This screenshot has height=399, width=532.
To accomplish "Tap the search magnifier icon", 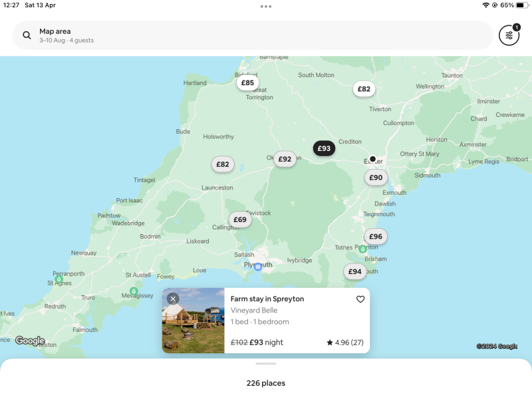I will click(x=27, y=35).
